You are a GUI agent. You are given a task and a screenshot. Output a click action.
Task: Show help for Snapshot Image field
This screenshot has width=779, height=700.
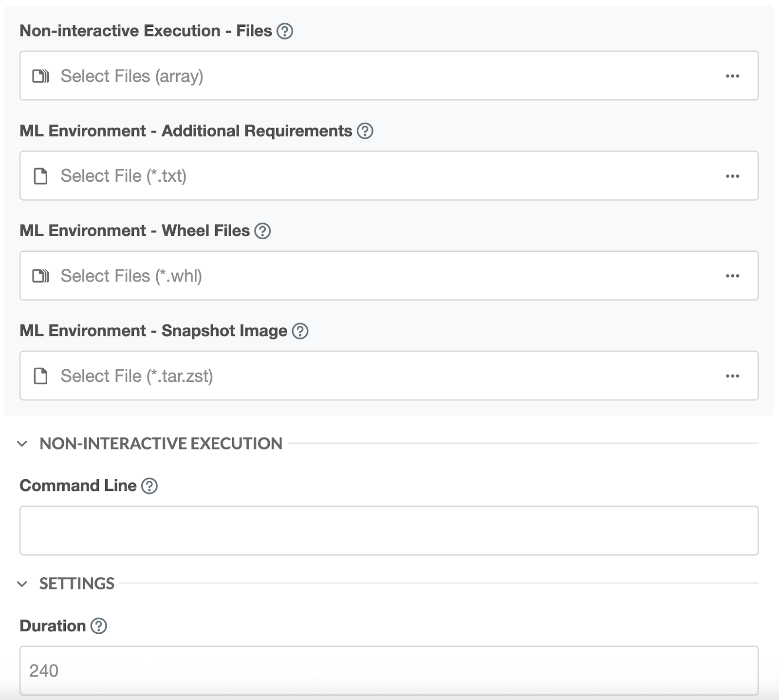coord(300,331)
